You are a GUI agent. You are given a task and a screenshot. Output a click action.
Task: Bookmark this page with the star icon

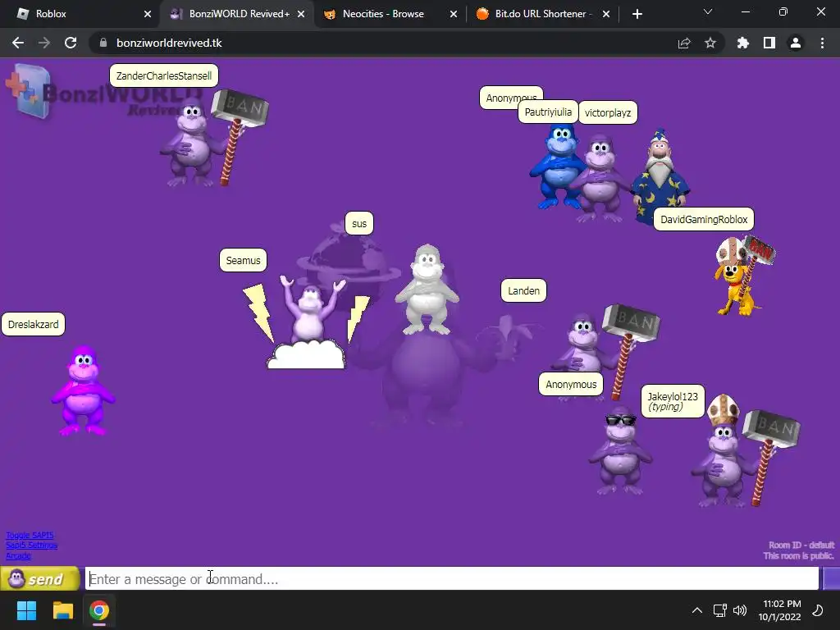(710, 43)
